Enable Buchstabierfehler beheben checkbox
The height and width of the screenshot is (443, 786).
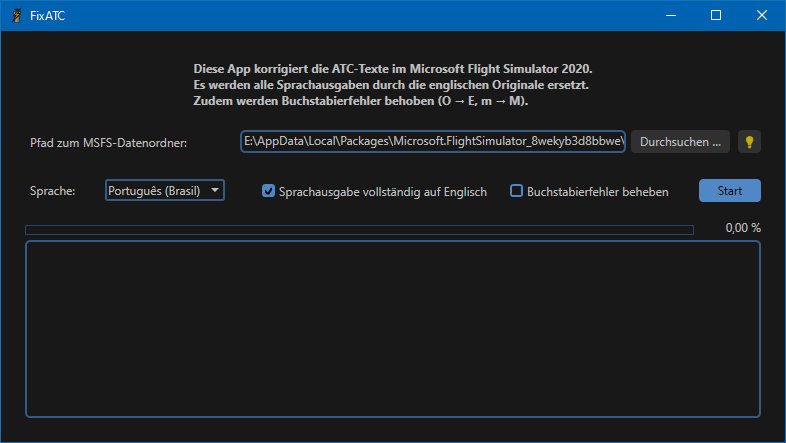[516, 191]
